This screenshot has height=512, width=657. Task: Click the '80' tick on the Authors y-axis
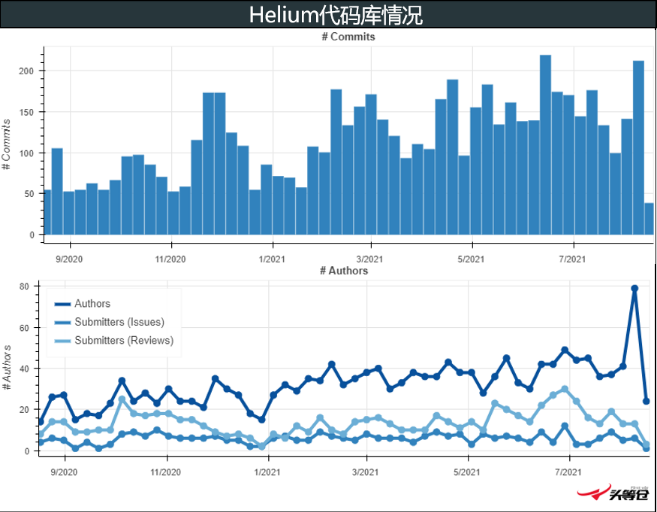tap(24, 287)
